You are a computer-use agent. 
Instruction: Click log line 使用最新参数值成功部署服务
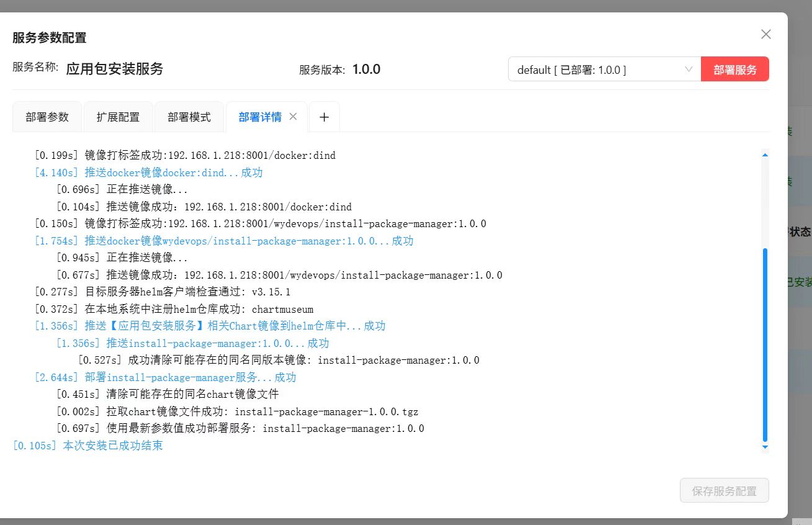pos(240,428)
